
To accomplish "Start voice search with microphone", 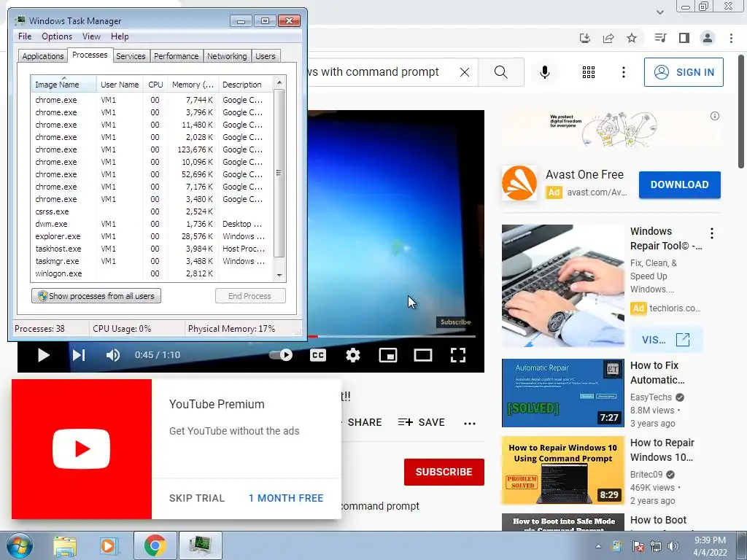I will tap(544, 72).
